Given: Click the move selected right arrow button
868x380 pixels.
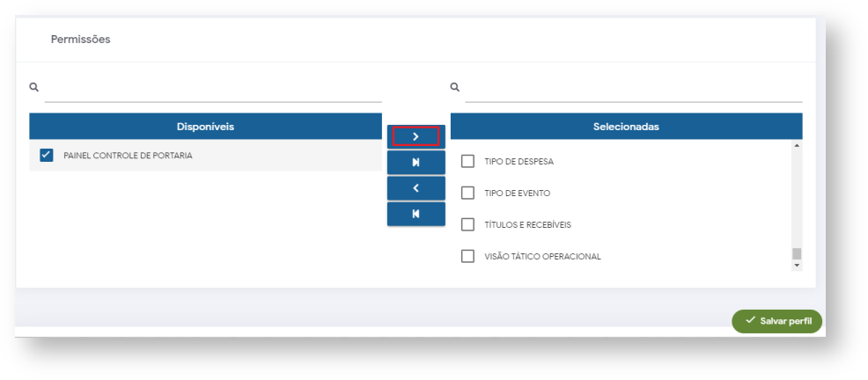Looking at the screenshot, I should 416,136.
